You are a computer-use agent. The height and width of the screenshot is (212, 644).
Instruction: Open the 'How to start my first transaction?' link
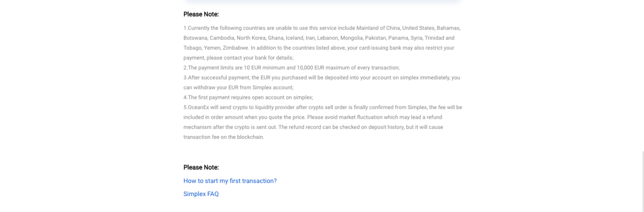pos(230,181)
